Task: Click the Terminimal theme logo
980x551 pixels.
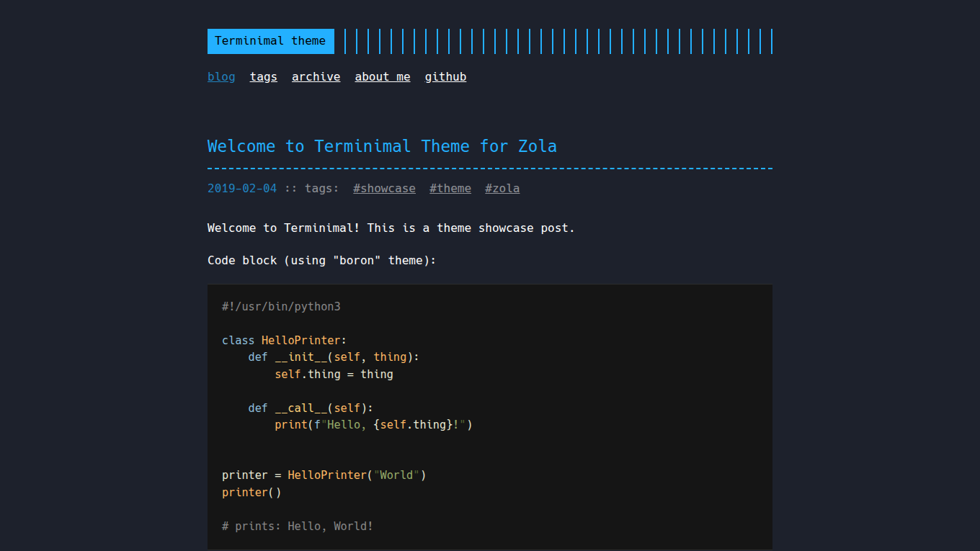Action: (x=270, y=41)
